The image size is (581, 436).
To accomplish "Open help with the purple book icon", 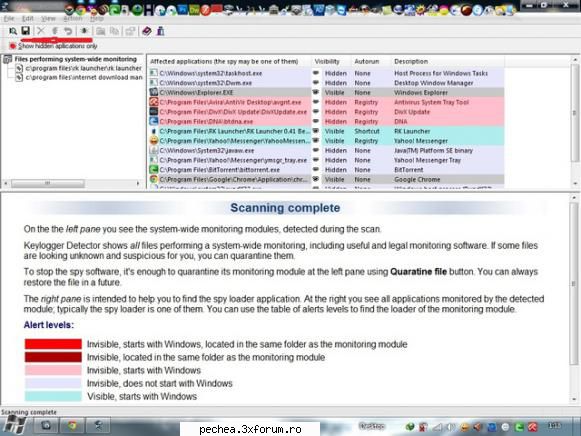I will tap(147, 31).
